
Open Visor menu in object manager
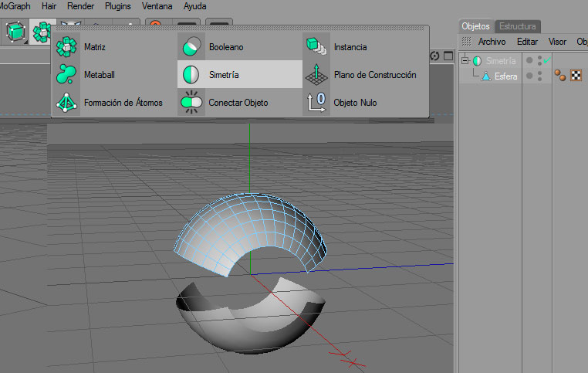(557, 42)
